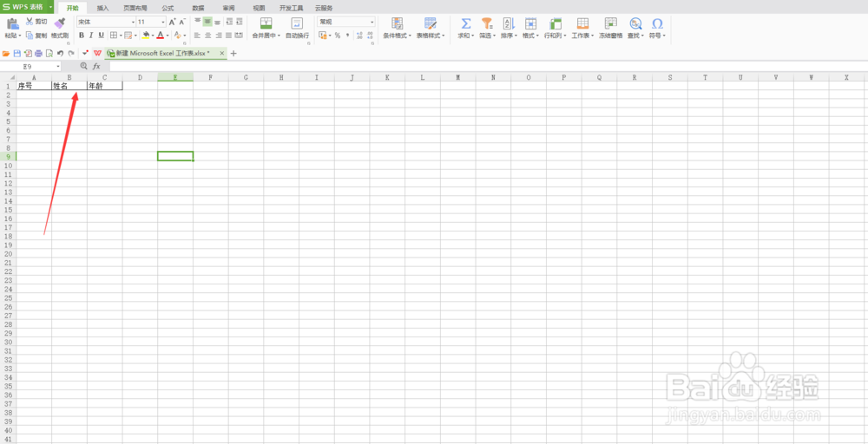868x444 pixels.
Task: Click the Paste (粘贴) clipboard icon
Action: coord(11,23)
